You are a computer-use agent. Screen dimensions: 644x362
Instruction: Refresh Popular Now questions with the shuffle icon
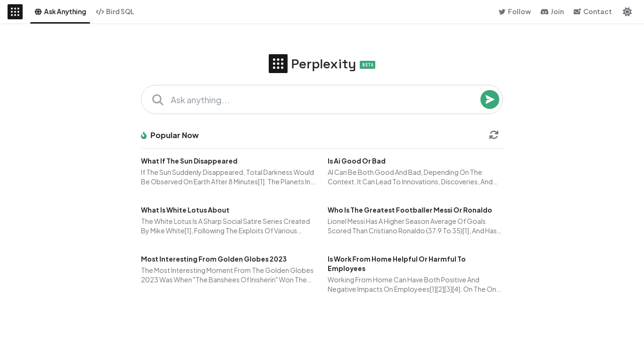pyautogui.click(x=494, y=135)
